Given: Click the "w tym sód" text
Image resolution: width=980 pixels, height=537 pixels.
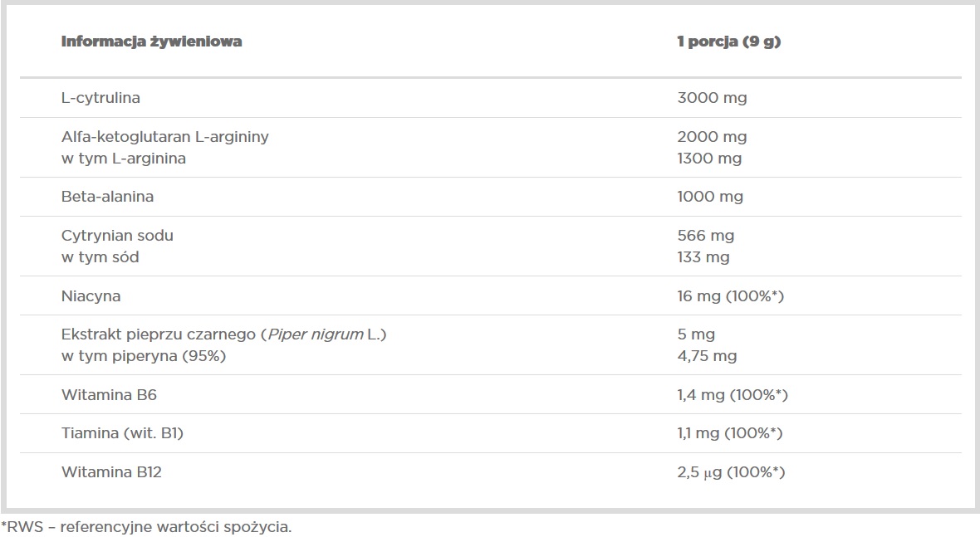Looking at the screenshot, I should [100, 257].
